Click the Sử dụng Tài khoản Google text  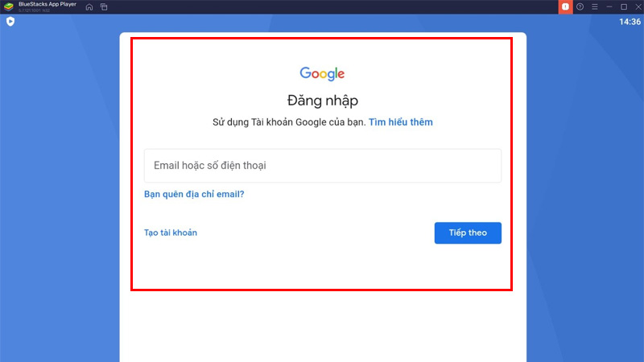point(289,122)
